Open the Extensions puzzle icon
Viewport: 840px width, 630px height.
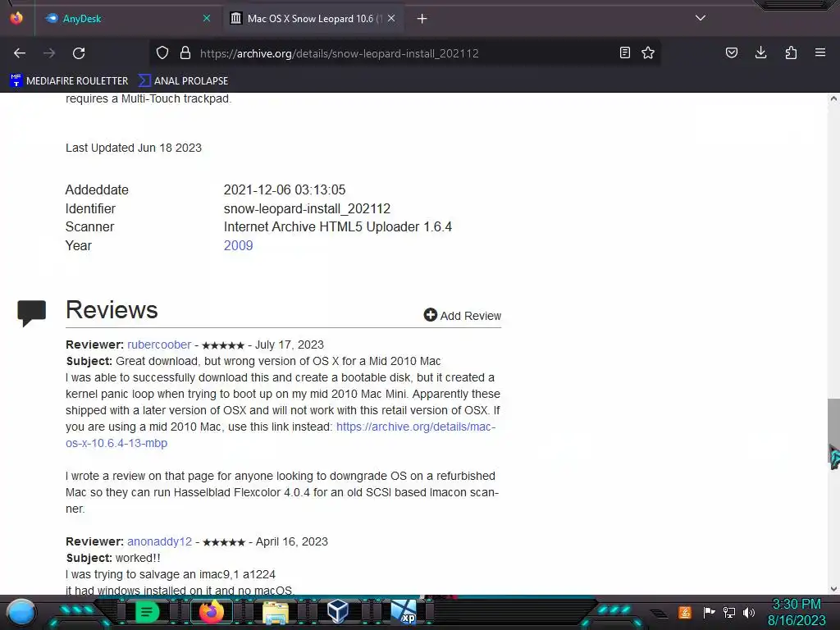(791, 52)
